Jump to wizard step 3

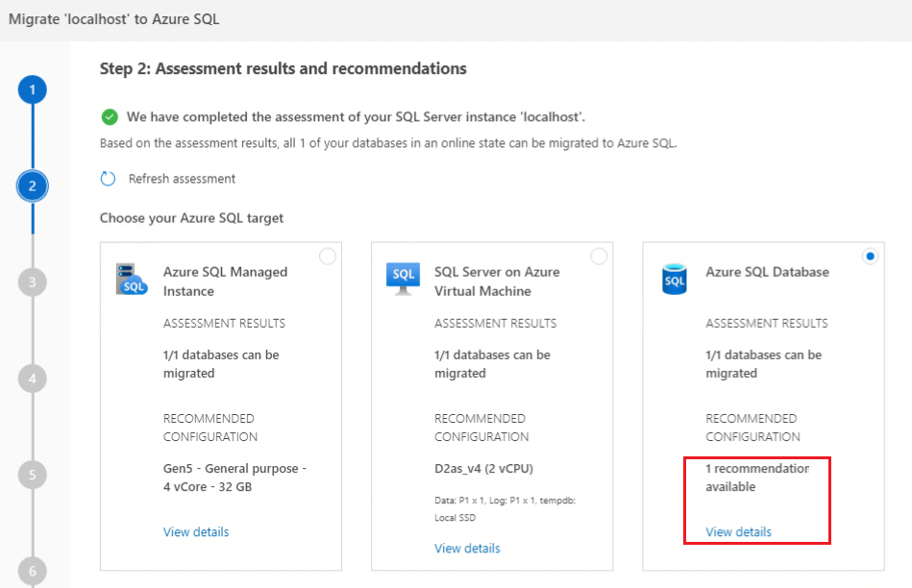point(33,282)
